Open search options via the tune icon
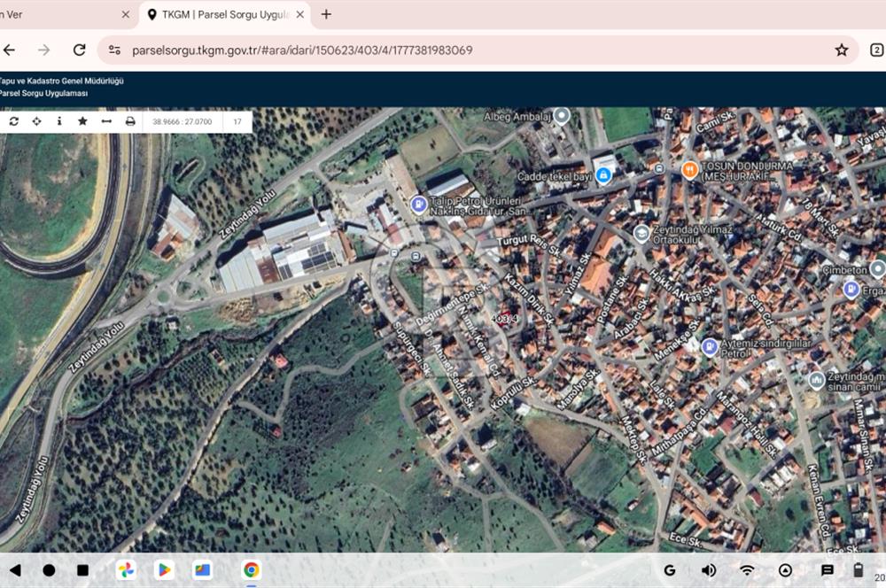 [x=114, y=50]
